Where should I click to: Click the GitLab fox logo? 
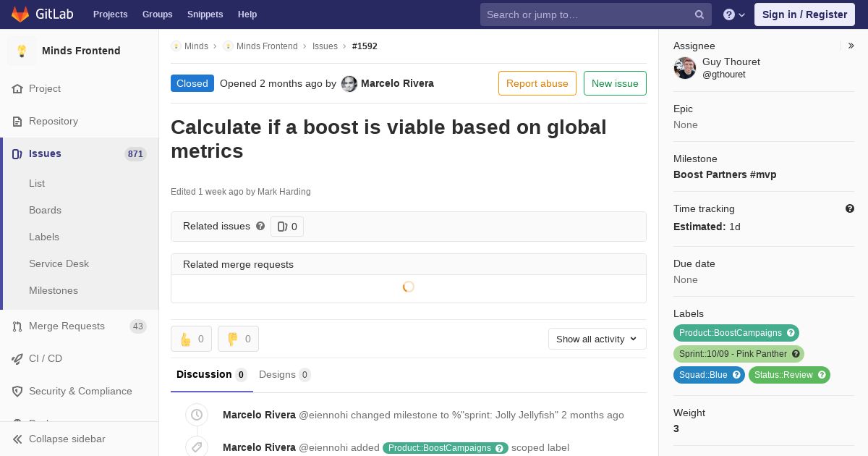tap(20, 14)
